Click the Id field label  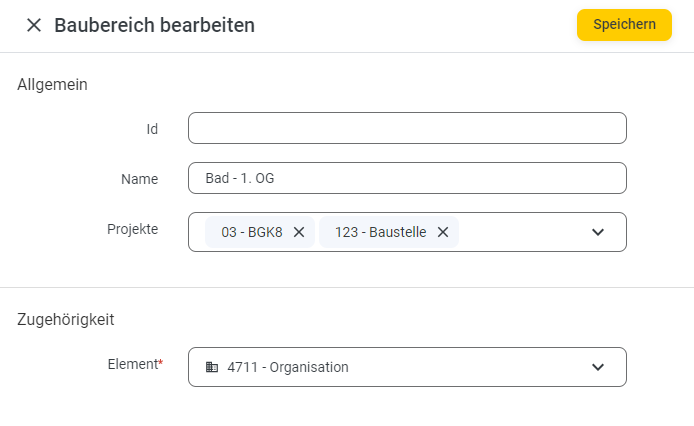(x=152, y=129)
